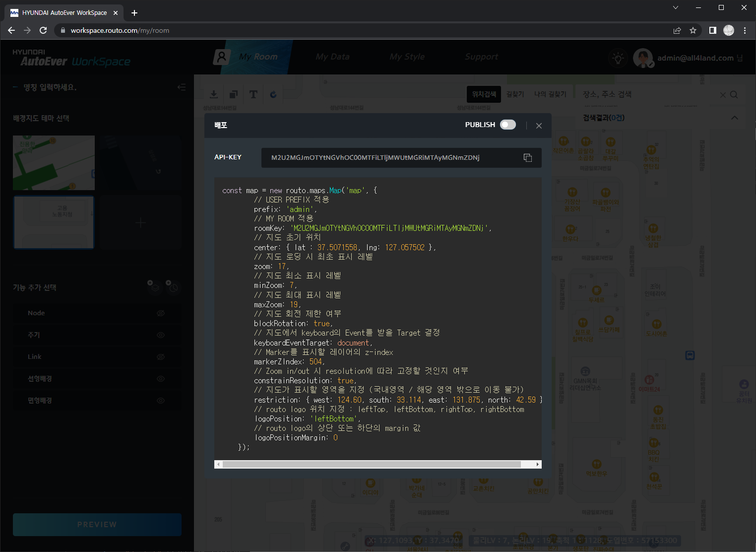Select the light green map theme thumbnail
The image size is (756, 552).
point(54,163)
